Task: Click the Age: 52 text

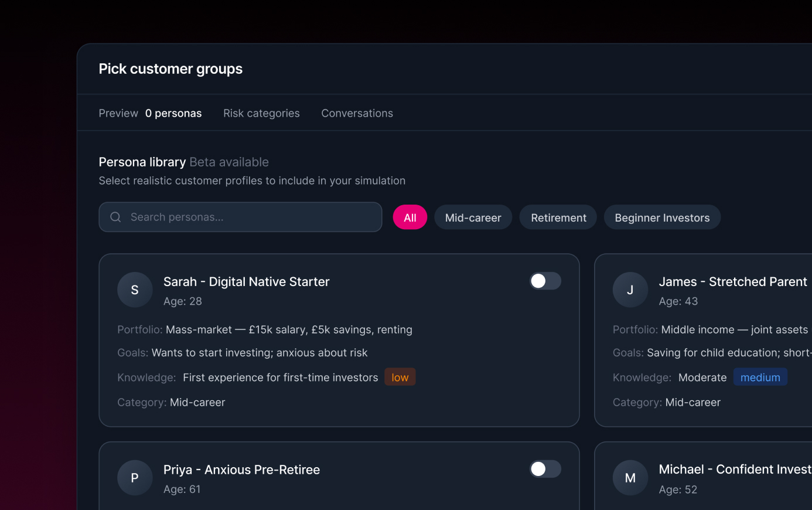Action: (678, 489)
